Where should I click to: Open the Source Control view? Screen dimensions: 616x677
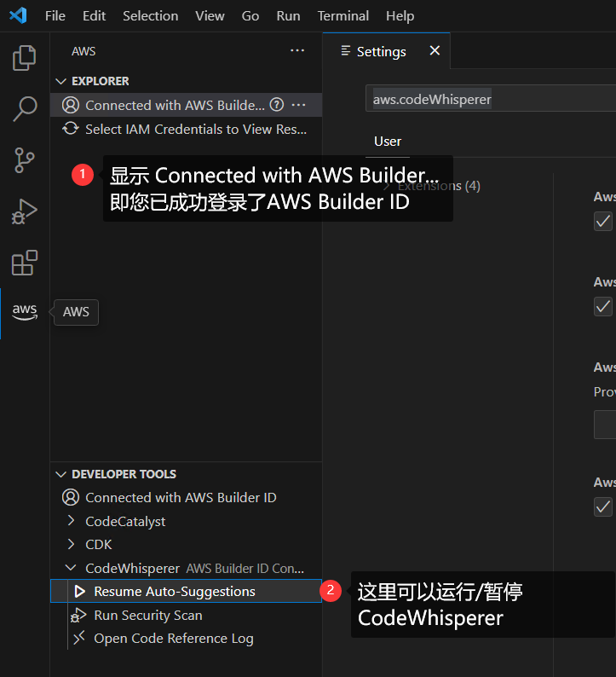click(24, 160)
